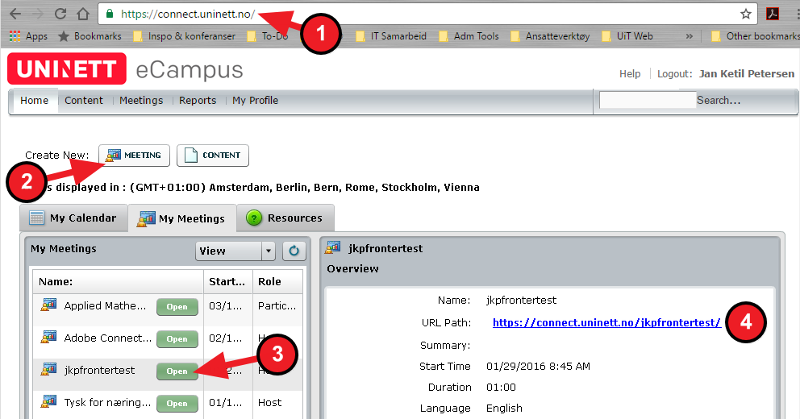Click the Help link at top right
The width and height of the screenshot is (800, 419).
[630, 74]
